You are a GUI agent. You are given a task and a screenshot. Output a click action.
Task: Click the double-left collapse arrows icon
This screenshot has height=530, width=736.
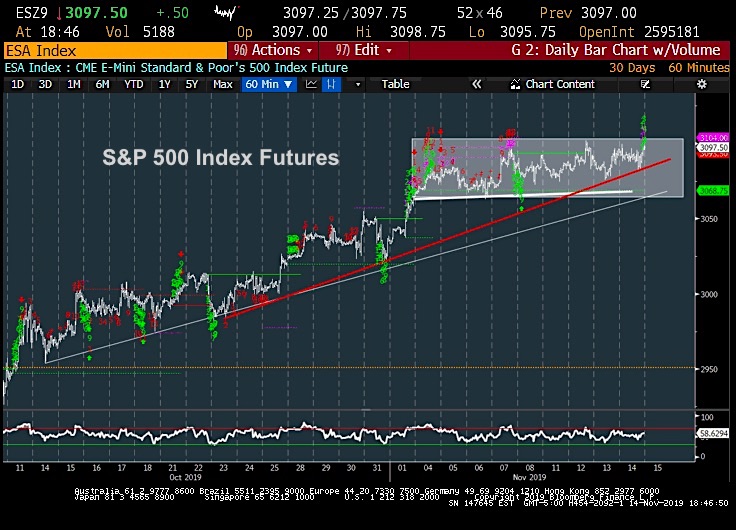tap(476, 84)
